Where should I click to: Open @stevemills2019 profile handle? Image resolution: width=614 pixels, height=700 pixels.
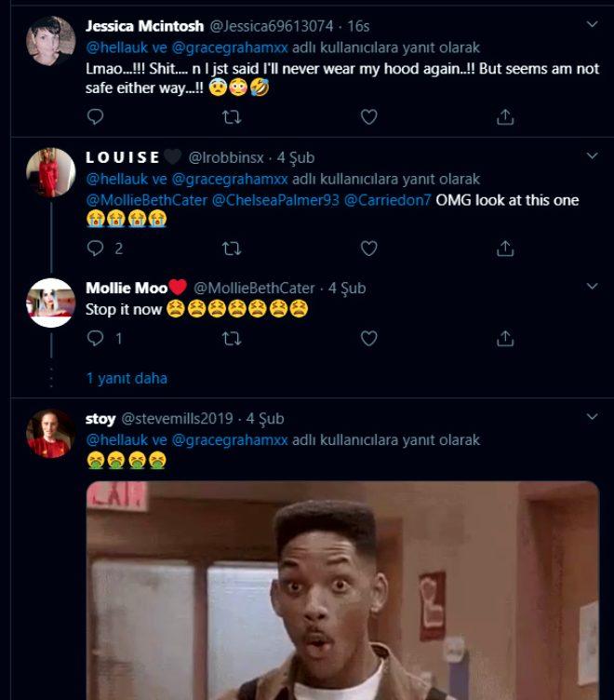[x=177, y=419]
